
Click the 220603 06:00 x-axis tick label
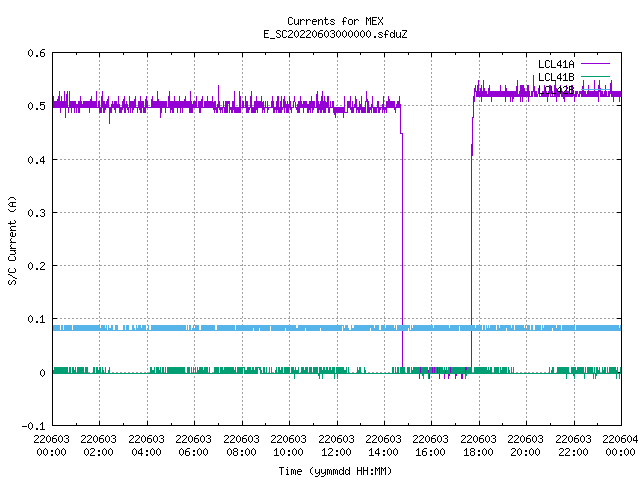(x=193, y=445)
